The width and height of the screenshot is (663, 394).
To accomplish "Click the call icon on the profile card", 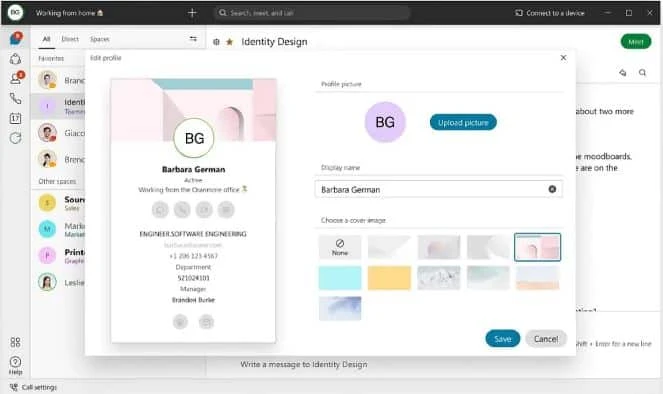I will [x=182, y=209].
